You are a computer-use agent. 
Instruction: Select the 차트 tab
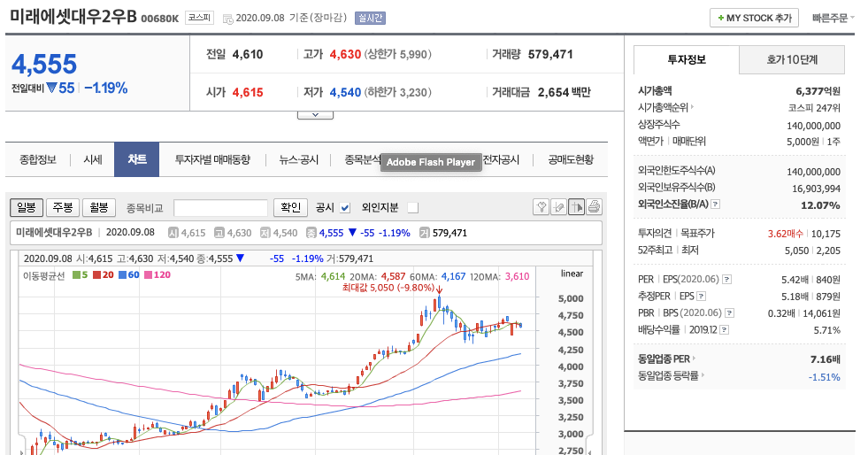[137, 159]
